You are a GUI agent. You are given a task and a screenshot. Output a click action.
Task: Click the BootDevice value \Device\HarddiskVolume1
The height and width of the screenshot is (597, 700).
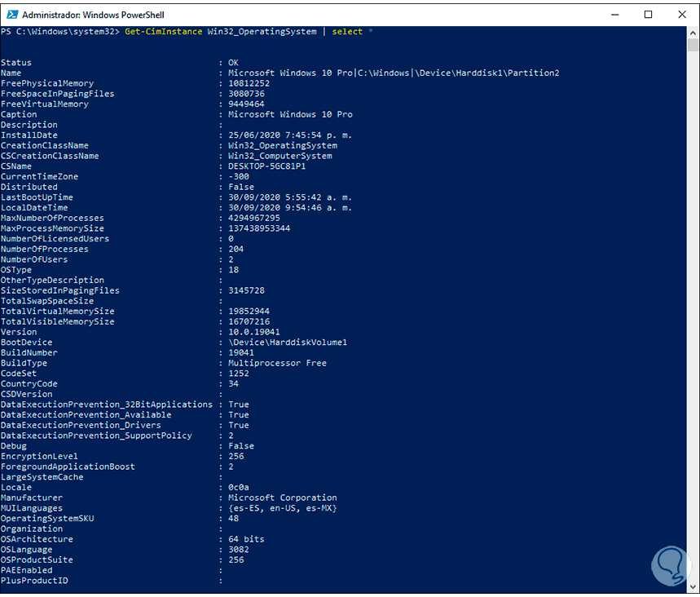[288, 343]
